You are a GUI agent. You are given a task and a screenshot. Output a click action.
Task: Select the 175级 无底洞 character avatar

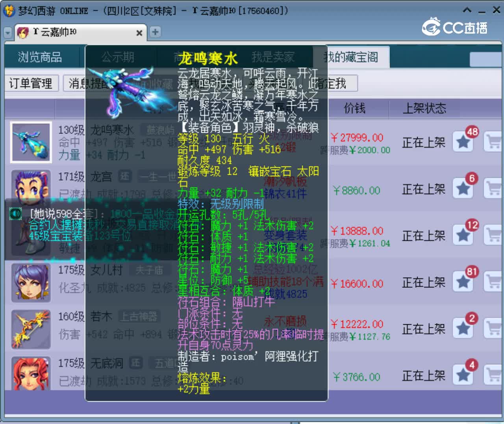tap(31, 373)
